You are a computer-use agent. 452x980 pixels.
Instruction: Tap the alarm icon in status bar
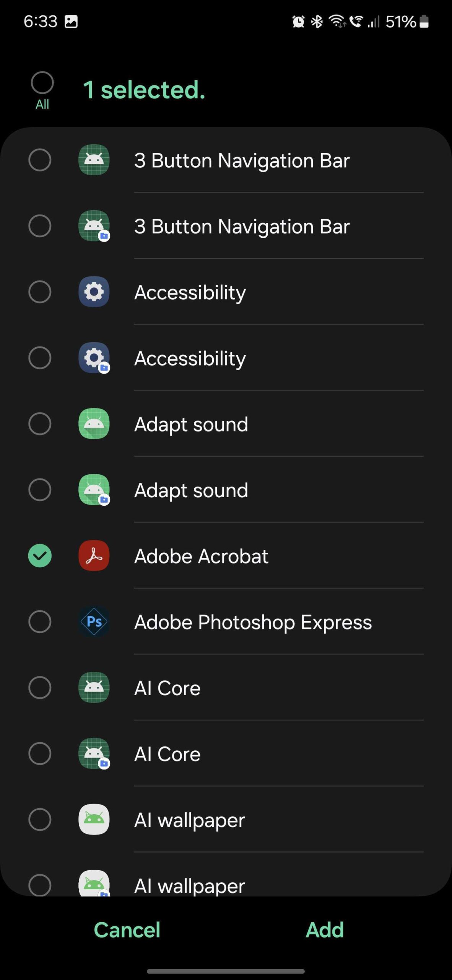(x=298, y=22)
